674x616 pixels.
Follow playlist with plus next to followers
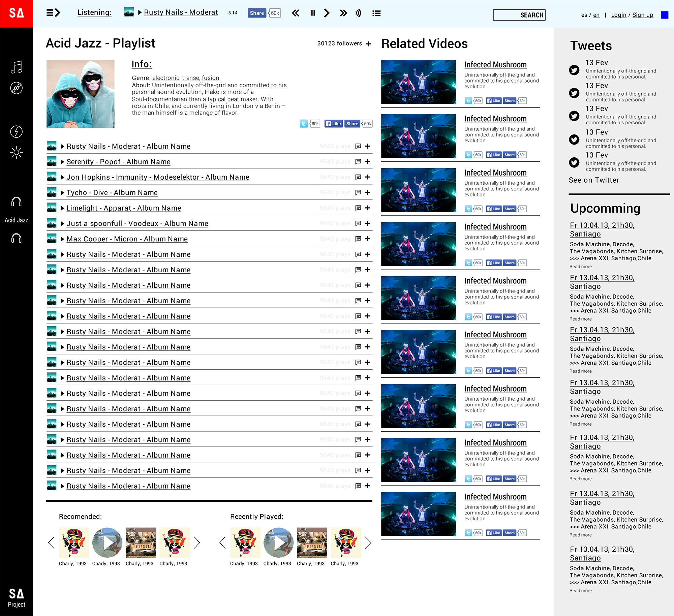369,43
